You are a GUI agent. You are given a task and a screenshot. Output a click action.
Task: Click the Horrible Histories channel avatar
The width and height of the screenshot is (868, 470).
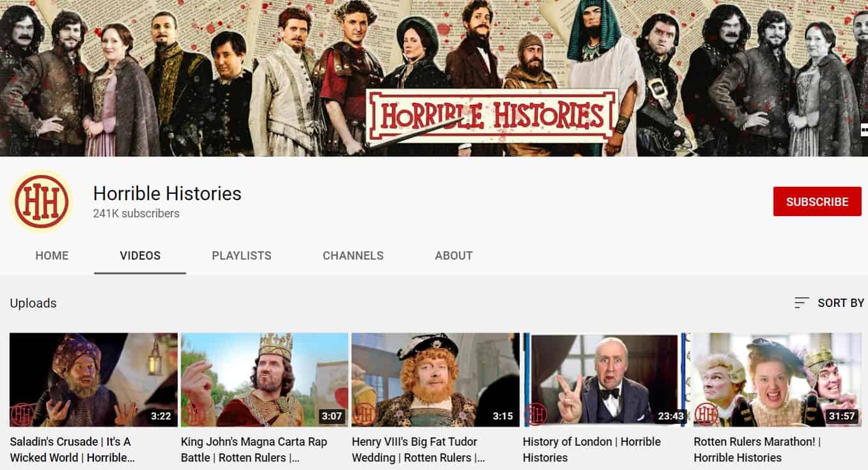[x=42, y=201]
